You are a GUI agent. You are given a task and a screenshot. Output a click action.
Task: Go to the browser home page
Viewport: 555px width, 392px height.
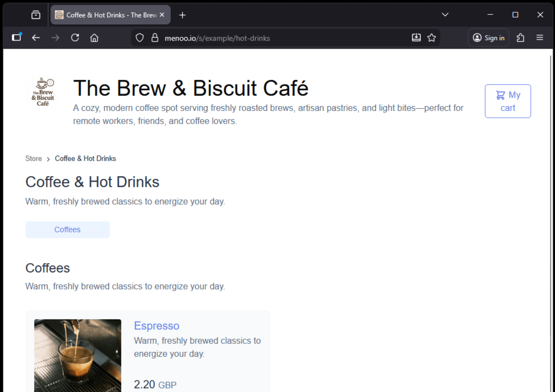point(94,38)
